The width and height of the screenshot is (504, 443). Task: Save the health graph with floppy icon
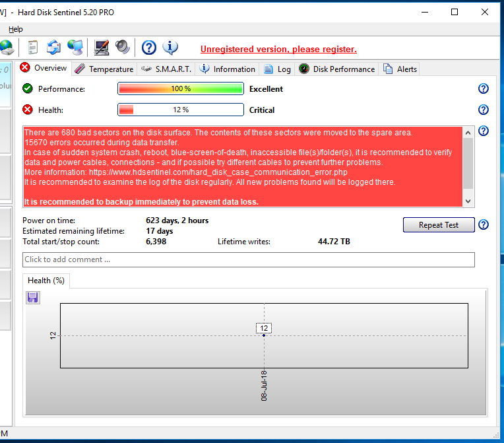pyautogui.click(x=33, y=298)
